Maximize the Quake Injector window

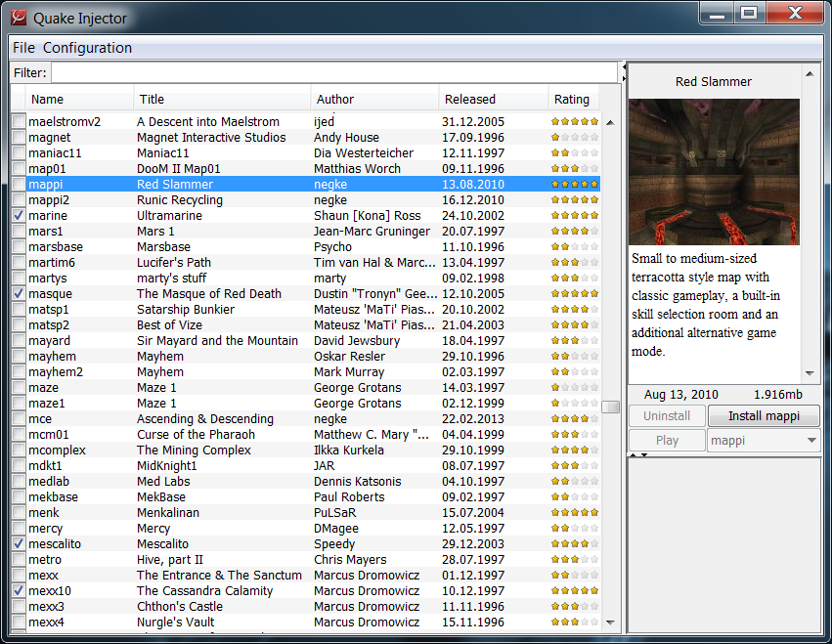tap(749, 13)
